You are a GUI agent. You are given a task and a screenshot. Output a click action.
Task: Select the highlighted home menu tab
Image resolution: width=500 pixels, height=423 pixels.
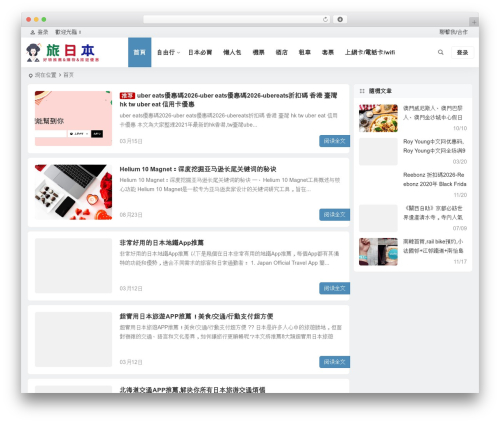(x=140, y=52)
